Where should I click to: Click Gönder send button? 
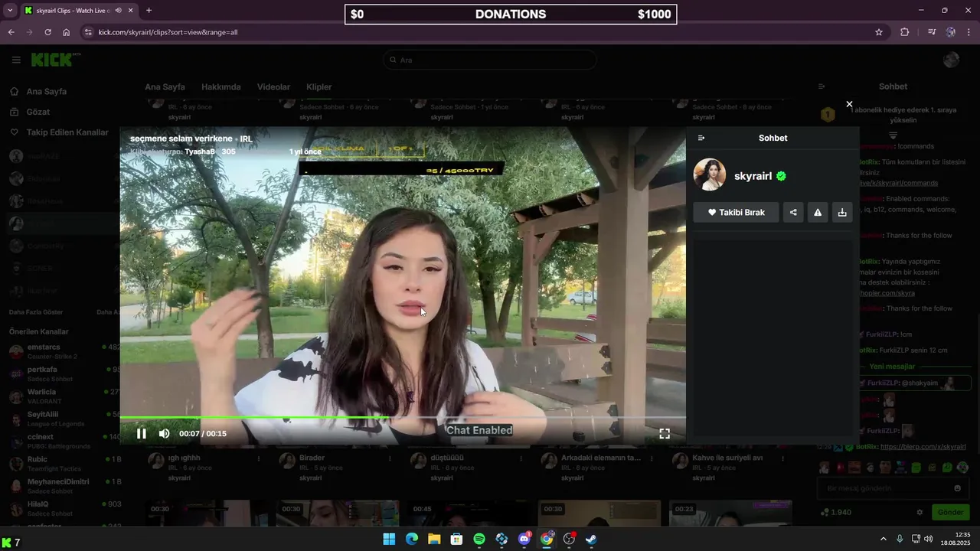pyautogui.click(x=950, y=512)
